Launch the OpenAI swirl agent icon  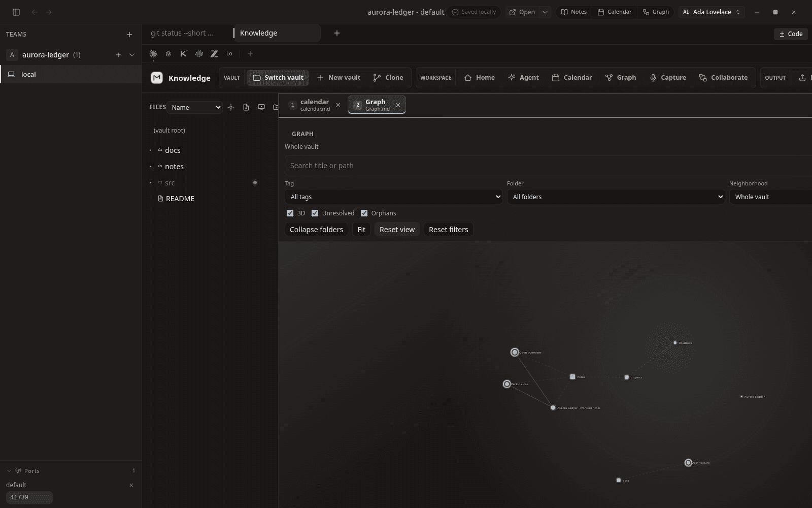[x=168, y=54]
